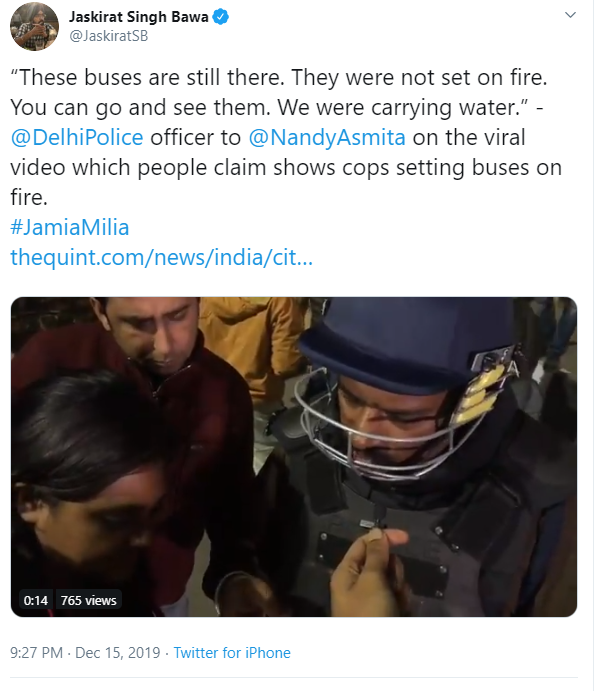Expand the tweet options chevron

(571, 15)
